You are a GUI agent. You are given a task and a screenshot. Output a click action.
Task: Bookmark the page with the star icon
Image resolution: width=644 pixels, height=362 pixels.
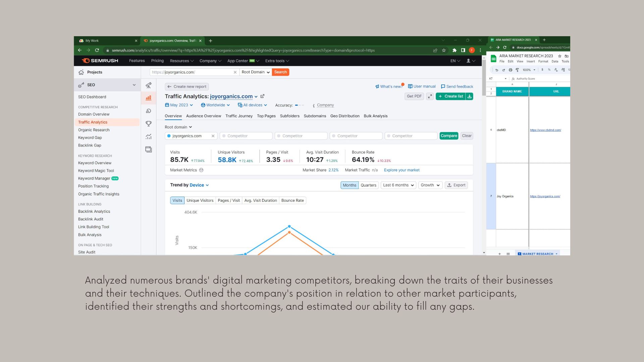click(x=444, y=50)
